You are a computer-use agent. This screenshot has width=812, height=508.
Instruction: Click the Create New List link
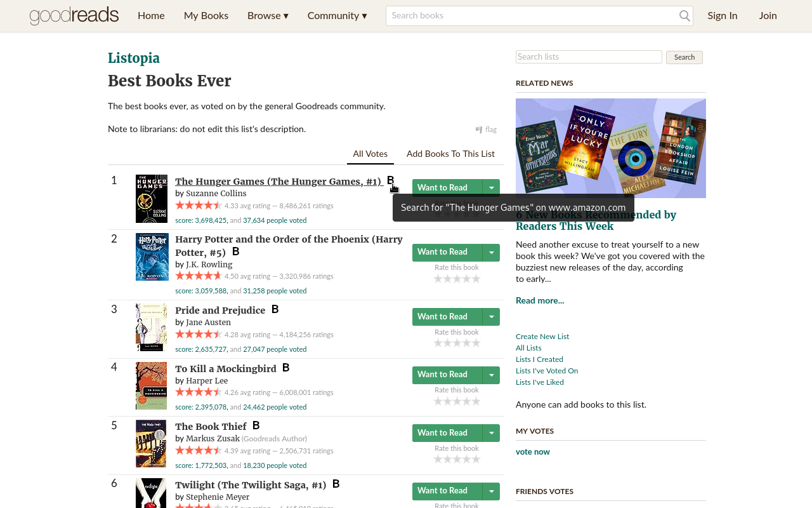(542, 337)
